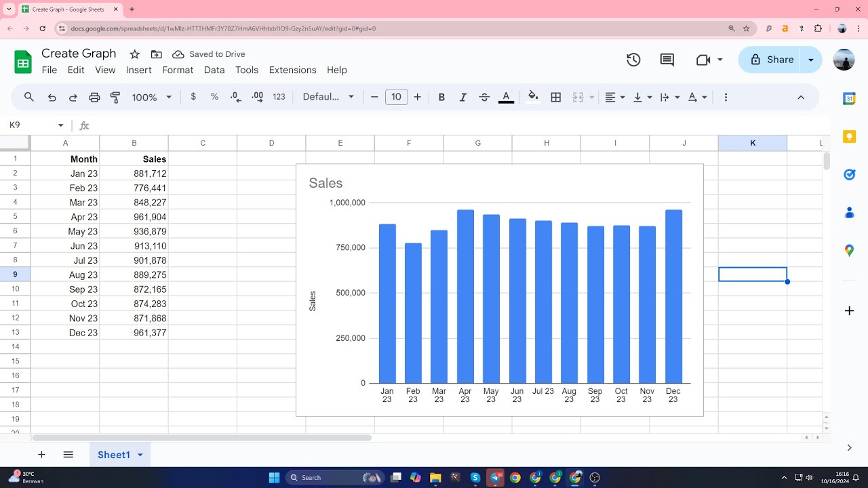Open Google Keep in side panel
868x488 pixels.
(x=849, y=137)
